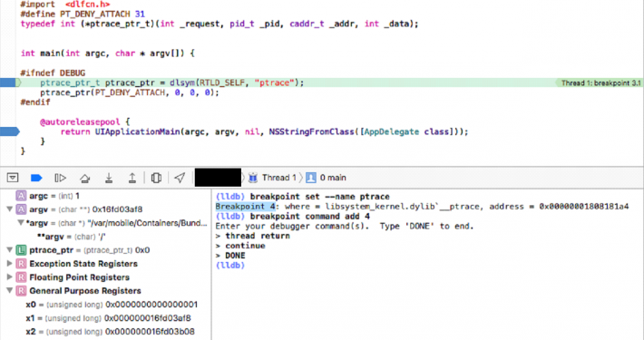Click the '#define PT_DENY_ATTACH 31' line

pos(83,14)
